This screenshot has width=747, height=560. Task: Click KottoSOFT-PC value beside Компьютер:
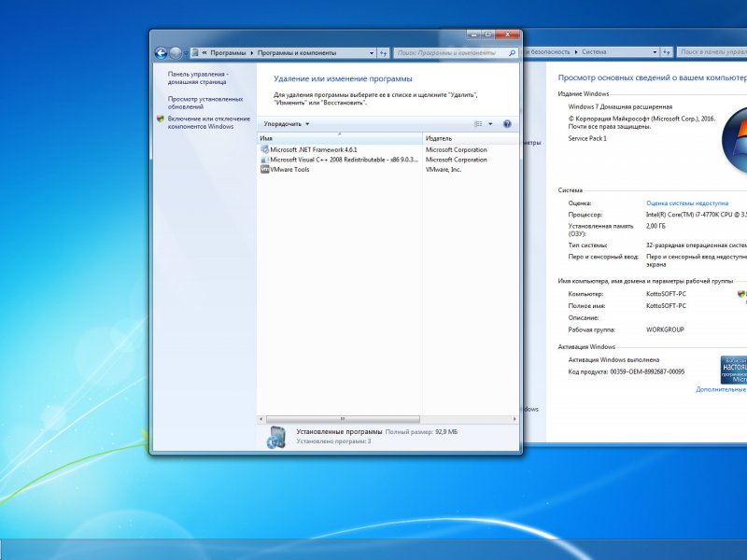(666, 293)
